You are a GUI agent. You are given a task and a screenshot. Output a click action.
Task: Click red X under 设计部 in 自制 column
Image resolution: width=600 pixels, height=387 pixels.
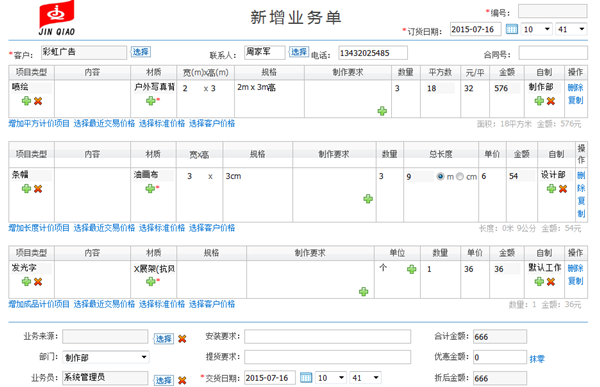click(563, 188)
